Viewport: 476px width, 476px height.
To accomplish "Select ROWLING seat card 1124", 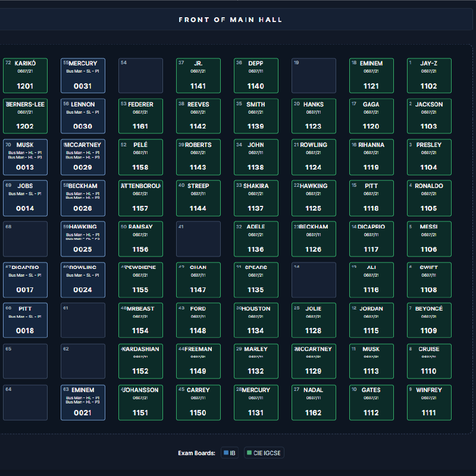I will 314,157.
